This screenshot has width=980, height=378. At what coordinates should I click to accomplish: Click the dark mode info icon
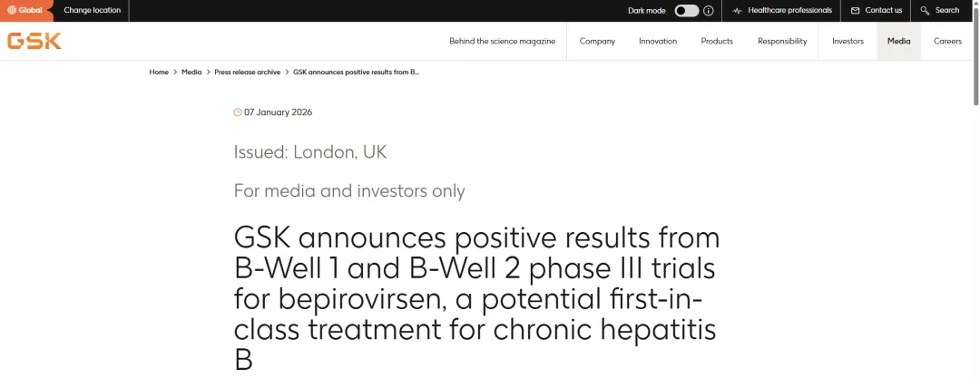coord(708,11)
